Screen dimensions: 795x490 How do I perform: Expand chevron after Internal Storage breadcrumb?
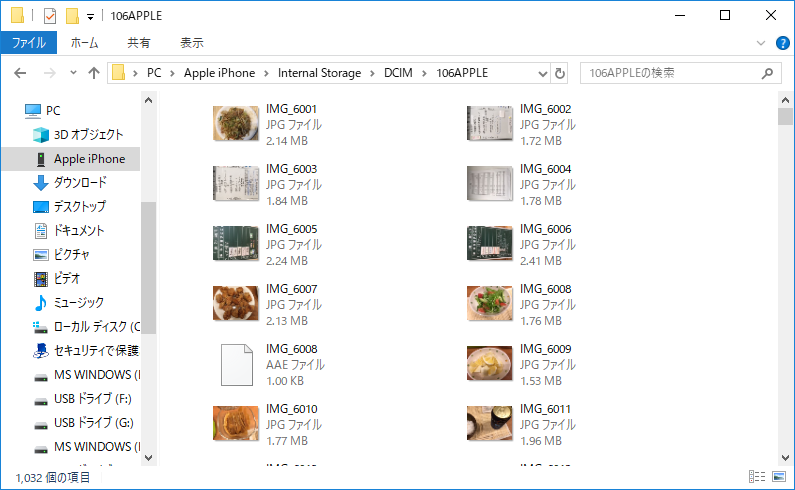372,74
